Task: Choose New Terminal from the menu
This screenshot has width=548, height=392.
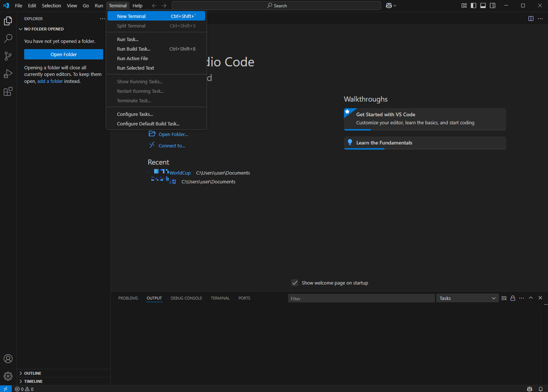Action: [x=156, y=16]
